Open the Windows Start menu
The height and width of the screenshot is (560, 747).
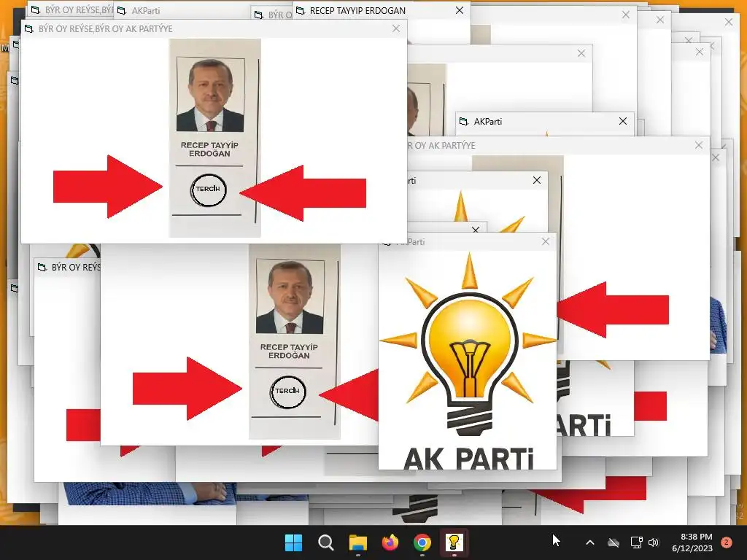pyautogui.click(x=293, y=542)
